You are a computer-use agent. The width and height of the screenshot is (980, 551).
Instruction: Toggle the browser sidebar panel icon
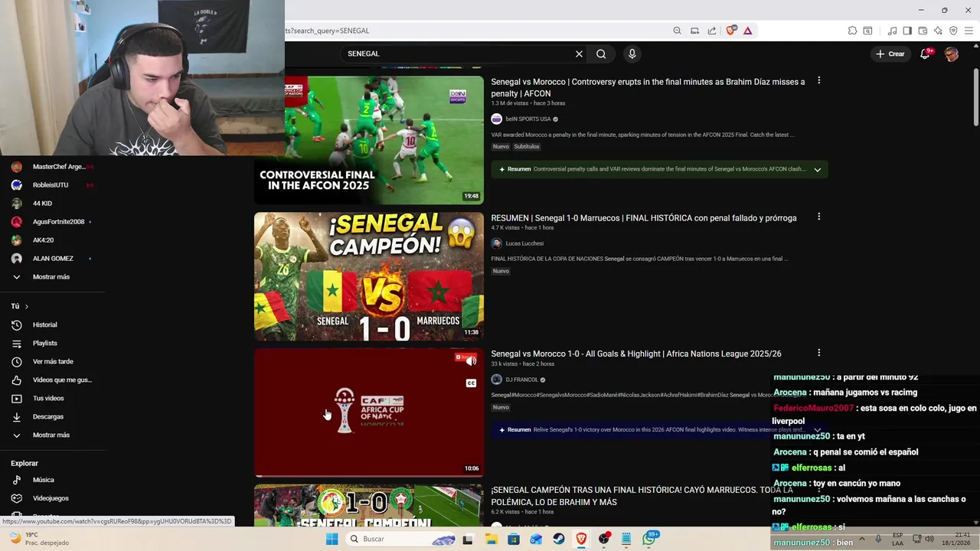pyautogui.click(x=907, y=31)
